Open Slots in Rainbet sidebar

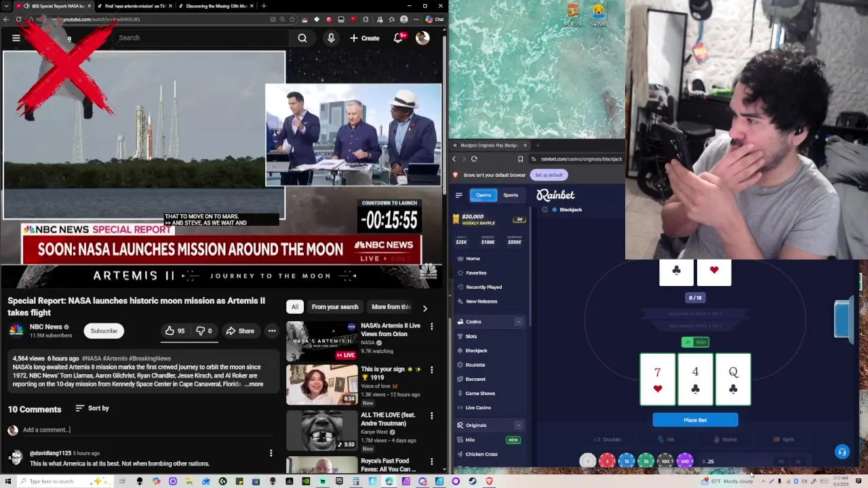(x=471, y=336)
